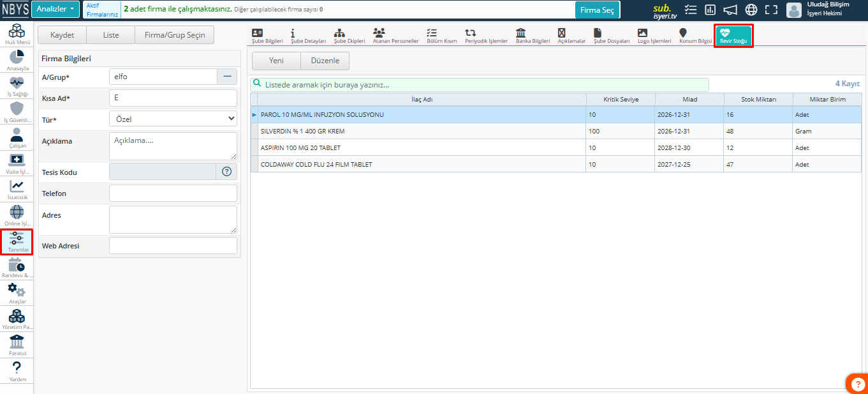Click the Yeni button
The height and width of the screenshot is (394, 868).
point(276,61)
